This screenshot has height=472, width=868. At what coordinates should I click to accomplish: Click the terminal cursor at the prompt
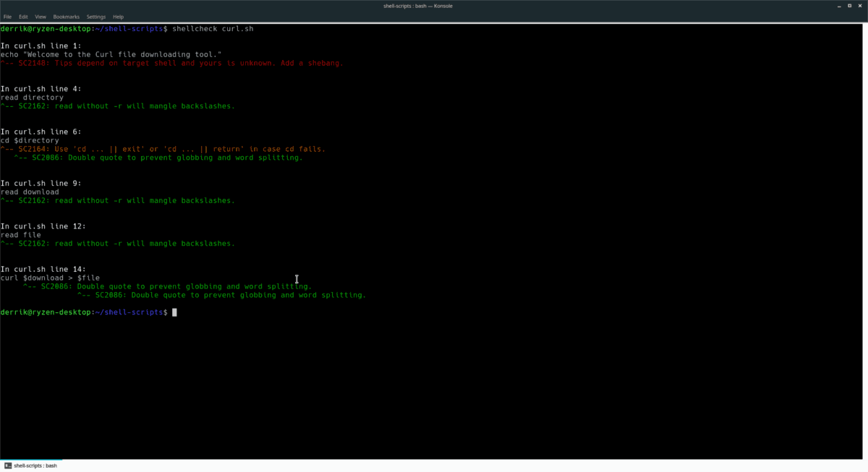174,312
